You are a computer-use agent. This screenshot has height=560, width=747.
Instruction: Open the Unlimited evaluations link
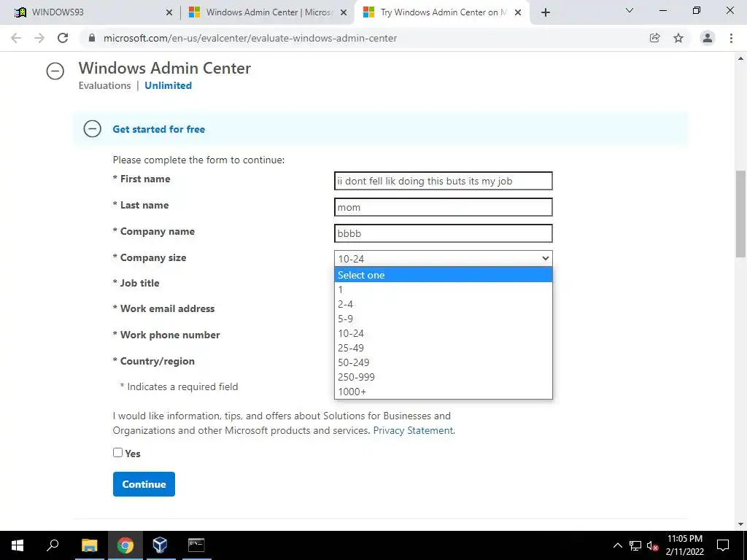click(x=169, y=85)
